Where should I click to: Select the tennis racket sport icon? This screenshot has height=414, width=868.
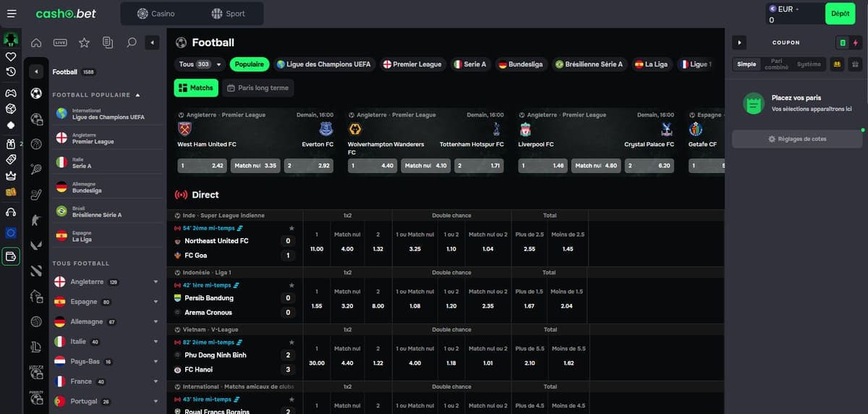click(36, 169)
